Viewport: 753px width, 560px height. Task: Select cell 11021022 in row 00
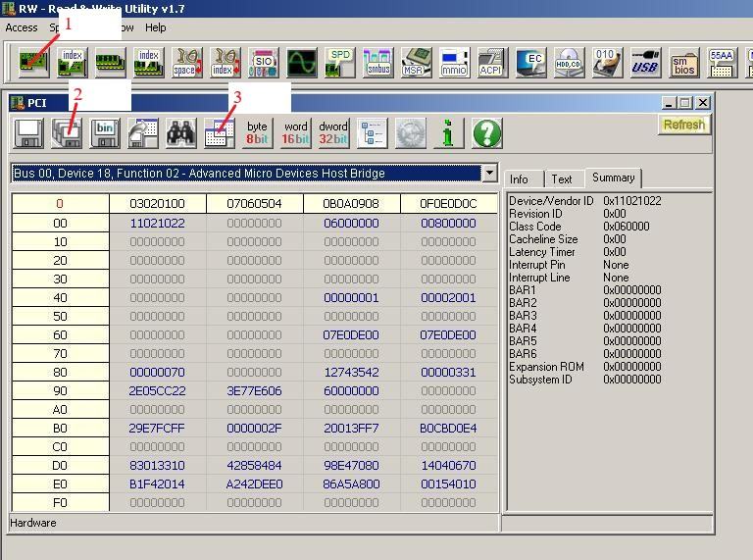point(158,224)
